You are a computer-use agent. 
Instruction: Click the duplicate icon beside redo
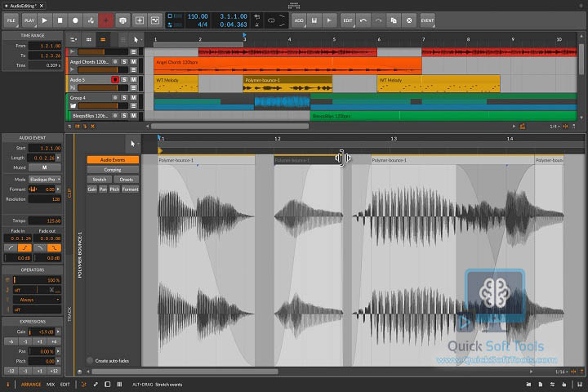[394, 20]
